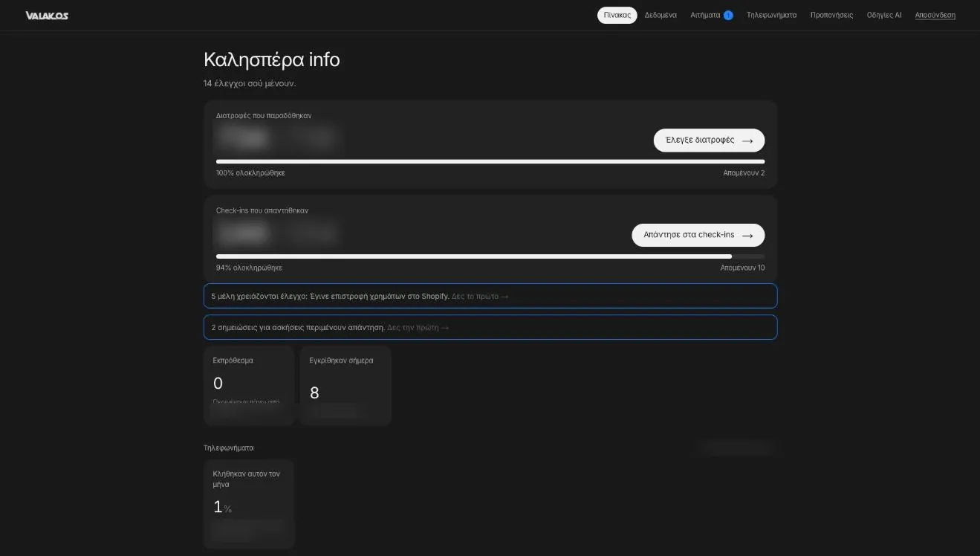Screen dimensions: 980x556
Task: Click the Έλεγξε διατροφές button
Action: coord(709,140)
